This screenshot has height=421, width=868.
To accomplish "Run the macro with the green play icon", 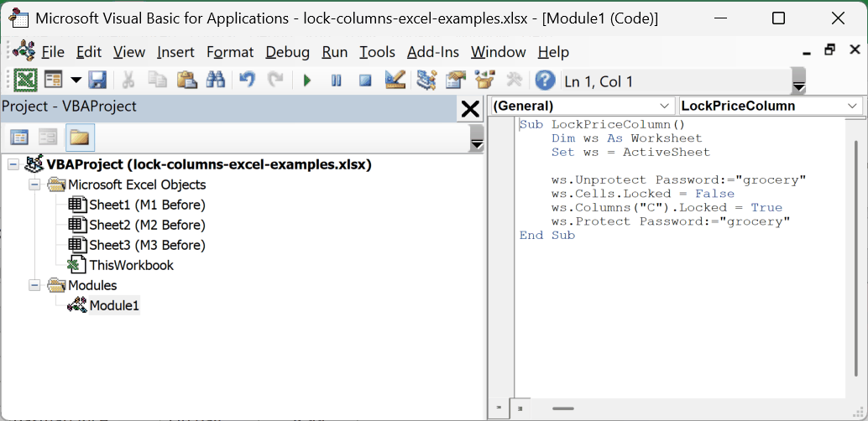I will [307, 81].
